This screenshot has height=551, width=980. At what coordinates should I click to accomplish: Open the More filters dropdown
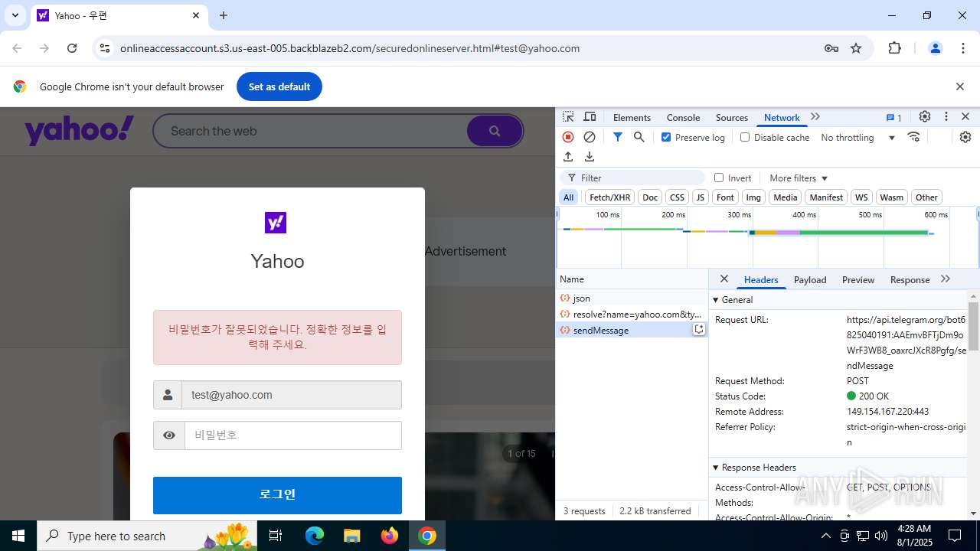[x=799, y=178]
